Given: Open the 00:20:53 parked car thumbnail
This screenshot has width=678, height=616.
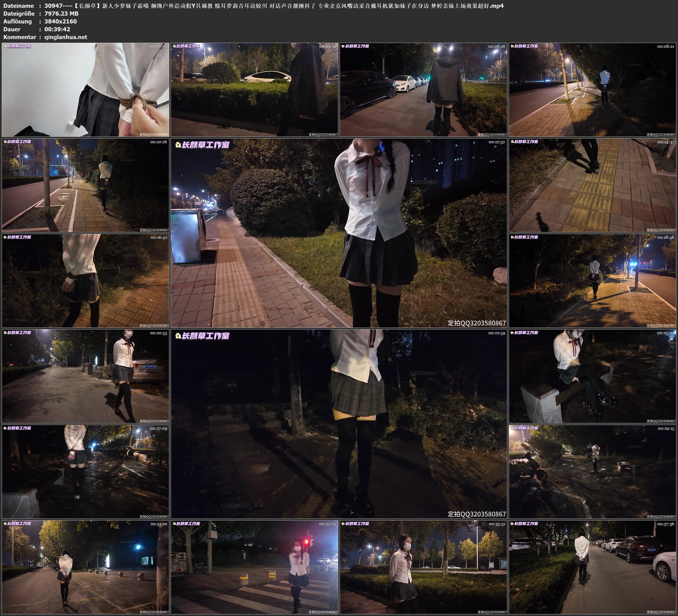Looking at the screenshot, I should coord(85,376).
